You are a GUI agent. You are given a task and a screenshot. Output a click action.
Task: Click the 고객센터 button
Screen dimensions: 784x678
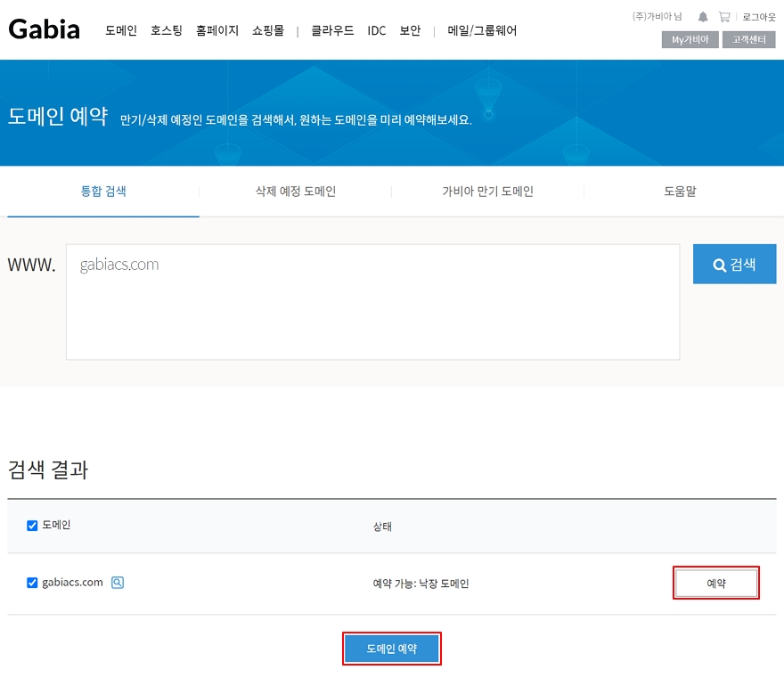(x=749, y=39)
